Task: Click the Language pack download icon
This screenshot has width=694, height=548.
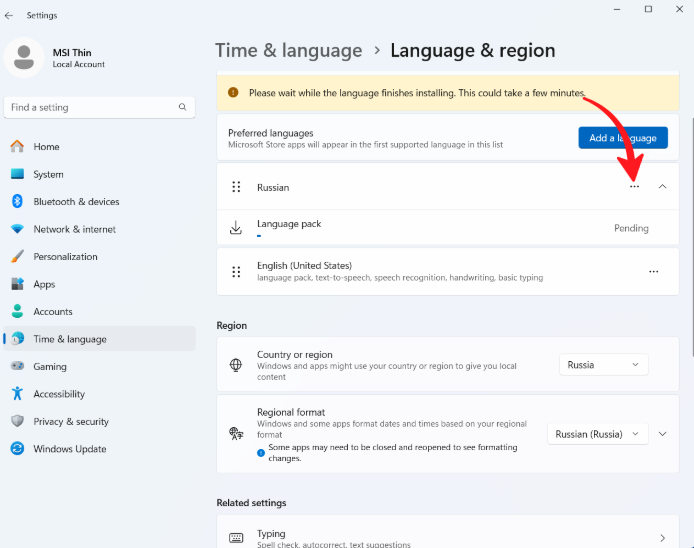Action: 236,228
